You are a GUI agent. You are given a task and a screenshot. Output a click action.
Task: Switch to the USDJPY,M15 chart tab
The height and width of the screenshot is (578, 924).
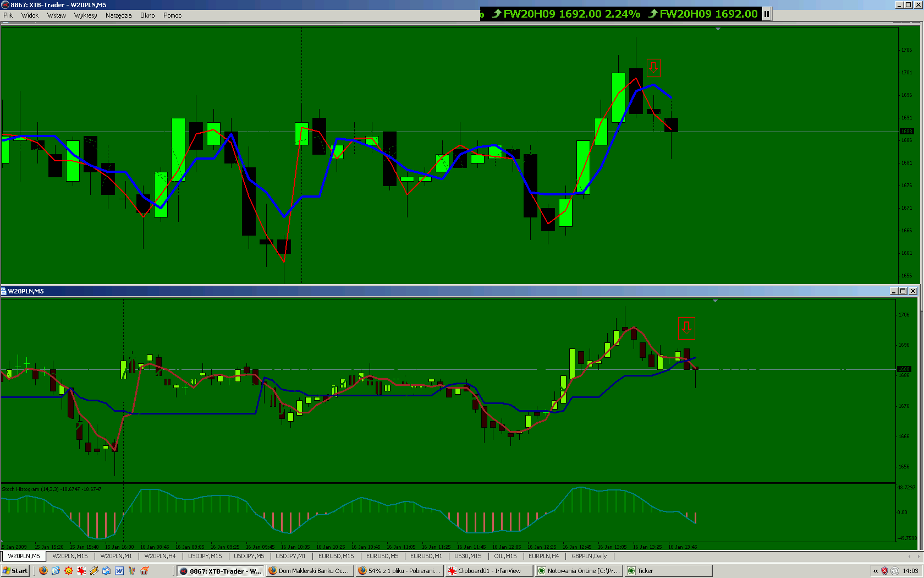click(x=205, y=556)
